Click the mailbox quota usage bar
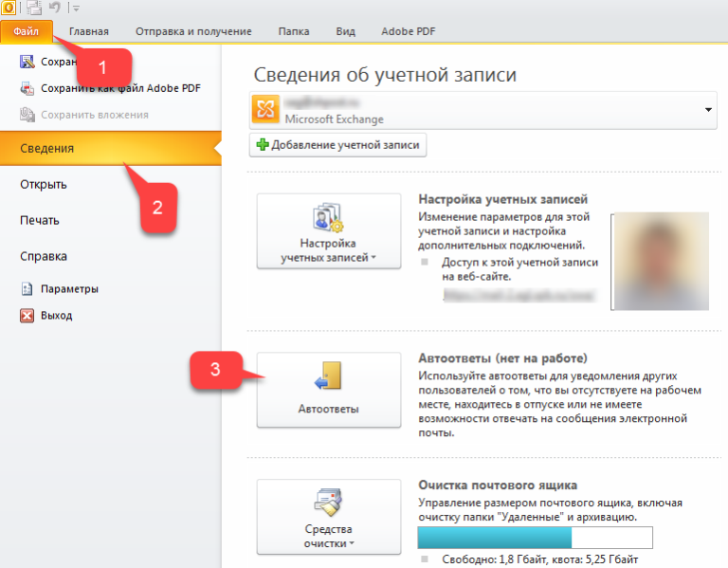The height and width of the screenshot is (568, 728). [536, 538]
